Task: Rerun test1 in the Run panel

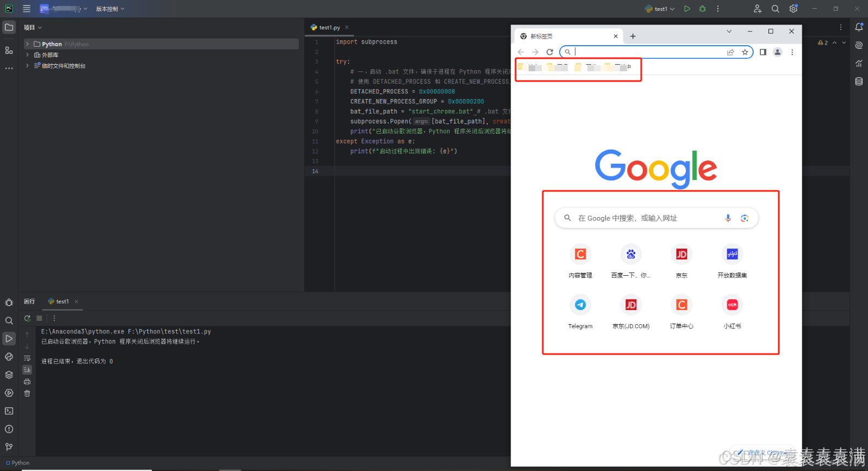Action: click(x=27, y=318)
